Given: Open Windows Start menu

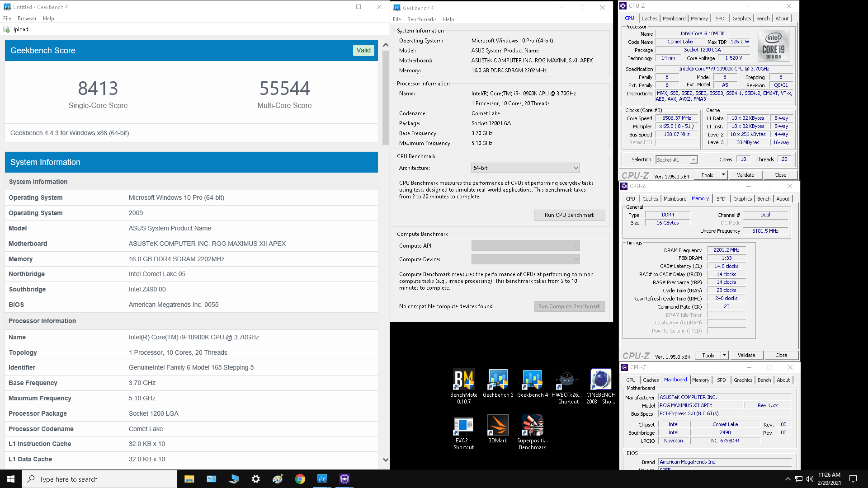Looking at the screenshot, I should 11,479.
